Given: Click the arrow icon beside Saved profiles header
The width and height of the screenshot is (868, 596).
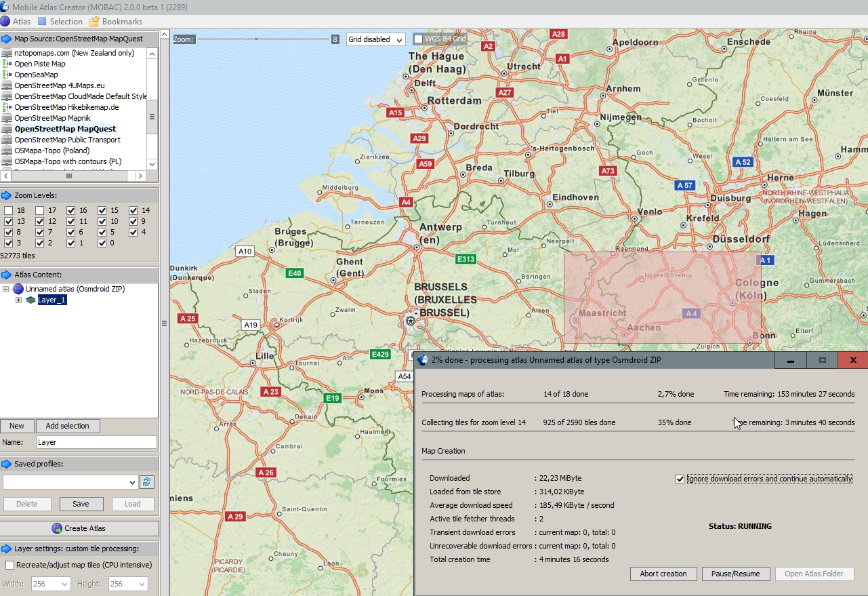Looking at the screenshot, I should (7, 464).
